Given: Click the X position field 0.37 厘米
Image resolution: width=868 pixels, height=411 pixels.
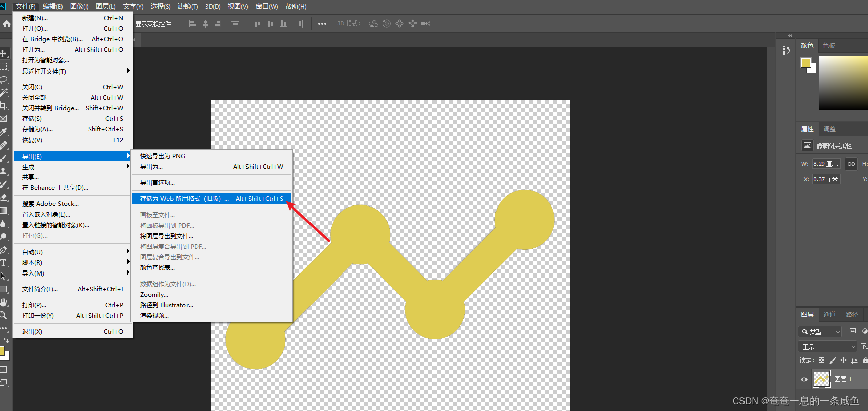Looking at the screenshot, I should tap(826, 179).
